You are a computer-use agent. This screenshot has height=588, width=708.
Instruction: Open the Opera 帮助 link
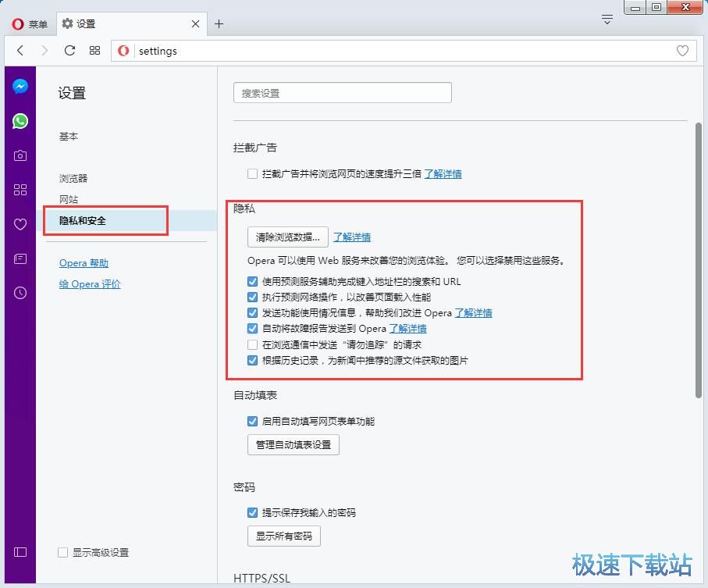pos(84,263)
